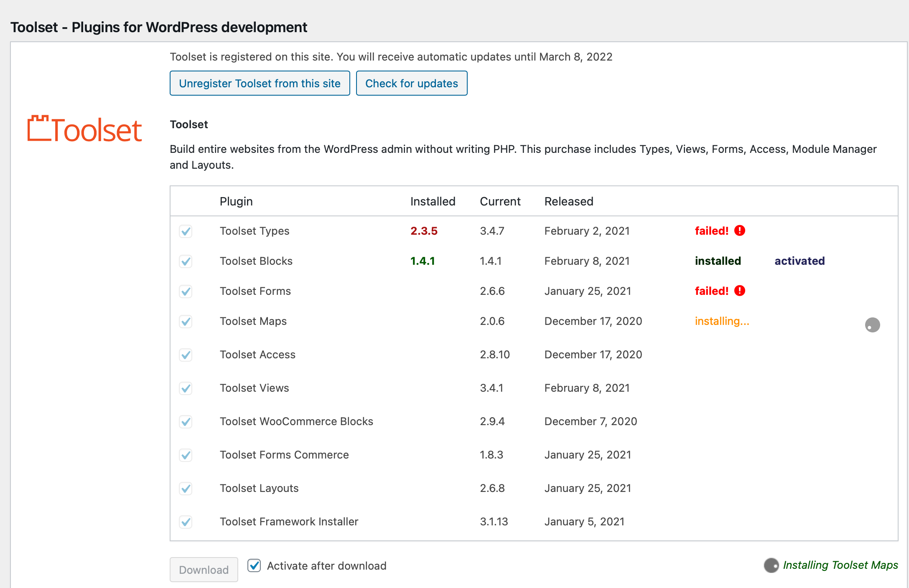Viewport: 909px width, 588px height.
Task: Click release date January 5, 2021
Action: [x=584, y=522]
